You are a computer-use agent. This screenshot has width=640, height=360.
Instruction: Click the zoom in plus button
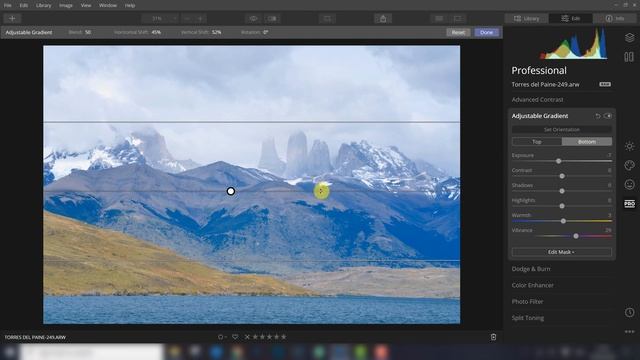(x=200, y=18)
